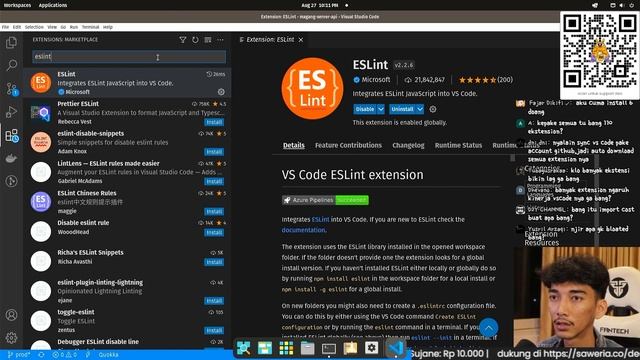Open Views and More Actions ellipsis
640x360 pixels.
(220, 40)
